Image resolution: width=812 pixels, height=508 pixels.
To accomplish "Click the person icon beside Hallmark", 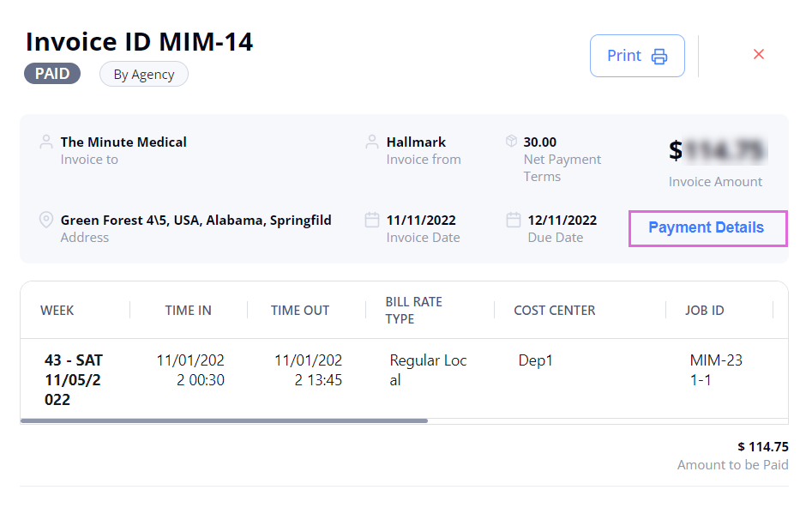I will (x=372, y=142).
